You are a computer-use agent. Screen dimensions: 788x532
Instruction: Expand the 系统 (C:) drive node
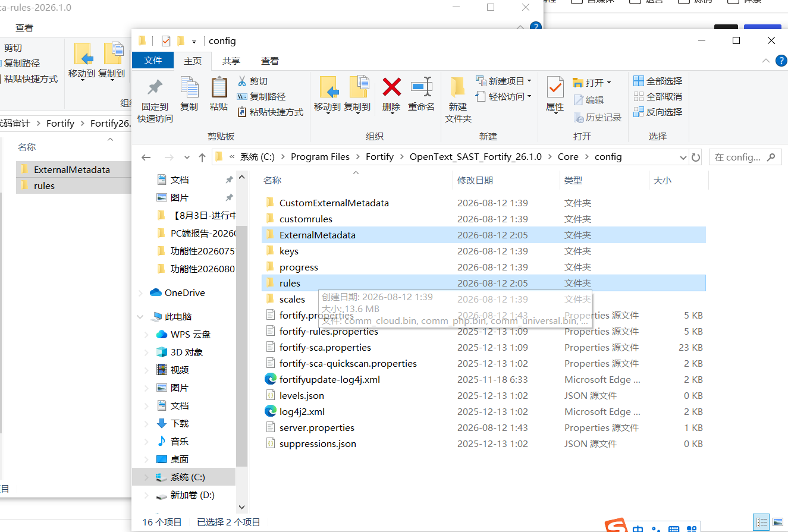pos(147,477)
